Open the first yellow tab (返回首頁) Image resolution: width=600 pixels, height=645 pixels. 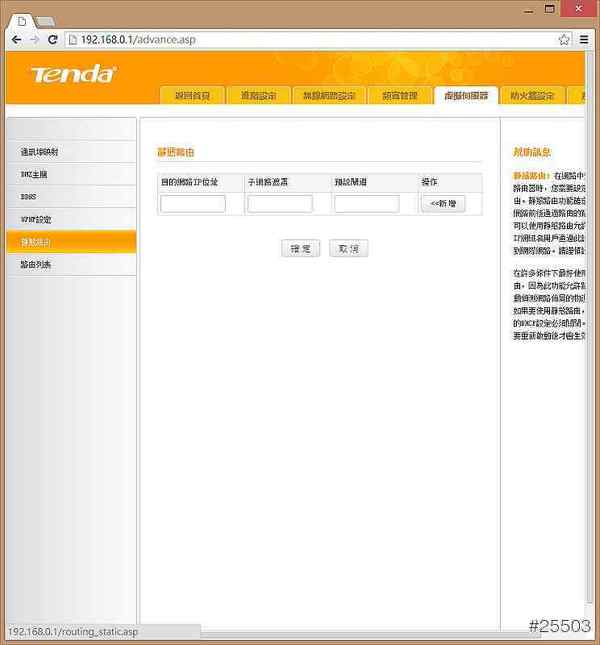(192, 95)
